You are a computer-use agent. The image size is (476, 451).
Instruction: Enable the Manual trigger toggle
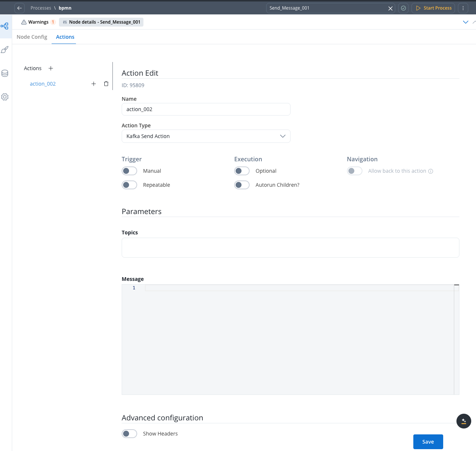(x=129, y=171)
